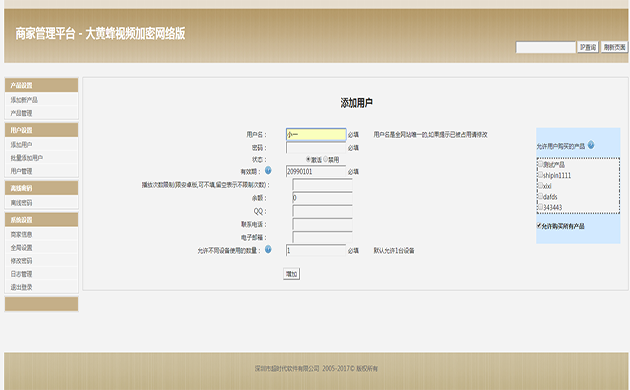This screenshot has width=630, height=390.
Task: Open 全局设置 in sidebar
Action: 21,248
